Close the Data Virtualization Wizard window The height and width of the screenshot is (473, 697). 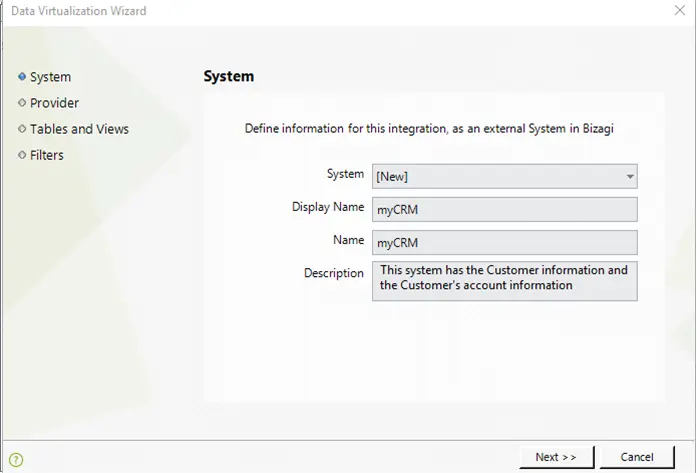tap(680, 10)
